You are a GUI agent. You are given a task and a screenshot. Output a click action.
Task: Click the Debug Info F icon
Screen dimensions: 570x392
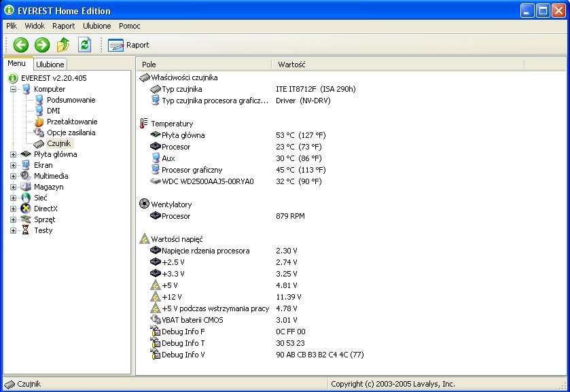(x=156, y=332)
